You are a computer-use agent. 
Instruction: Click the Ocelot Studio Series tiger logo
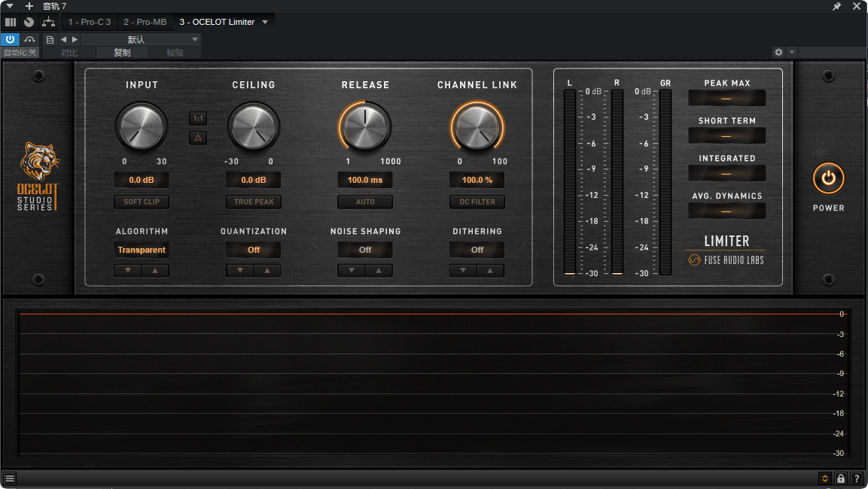click(x=38, y=177)
